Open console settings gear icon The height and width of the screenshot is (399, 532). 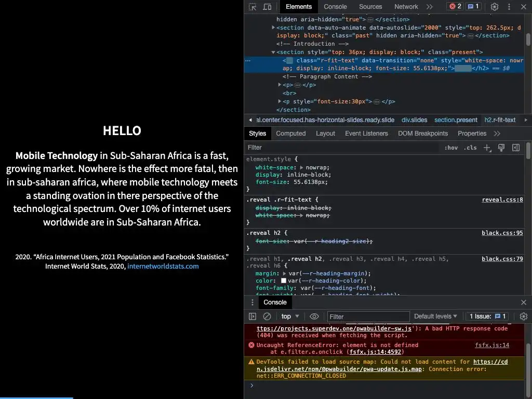524,316
